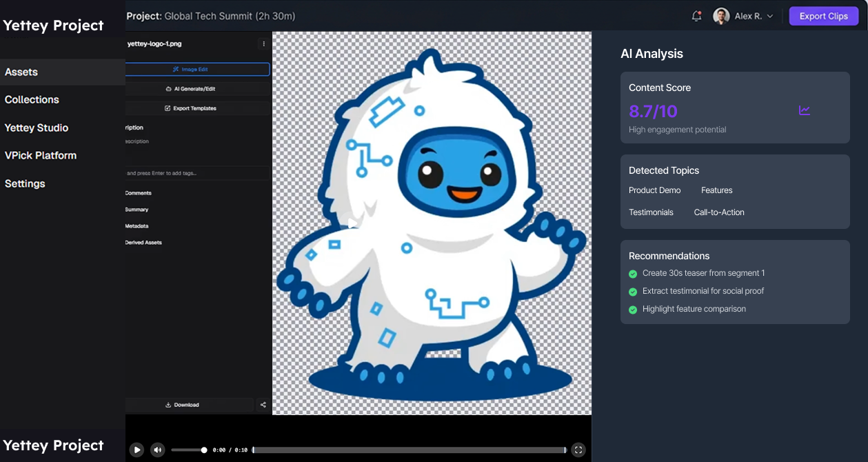Viewport: 868px width, 462px height.
Task: Toggle the first recommendation checkmark
Action: [632, 274]
